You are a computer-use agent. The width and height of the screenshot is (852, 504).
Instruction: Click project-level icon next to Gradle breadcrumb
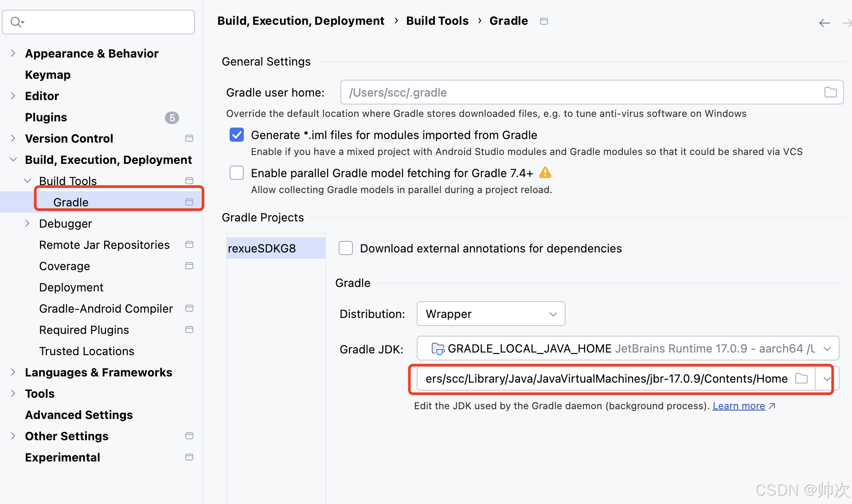click(544, 21)
